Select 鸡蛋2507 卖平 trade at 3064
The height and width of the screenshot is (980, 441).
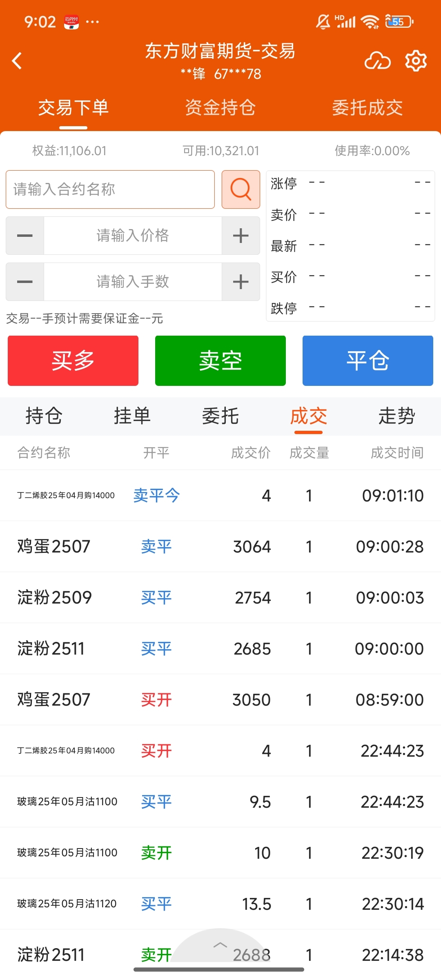pos(220,546)
